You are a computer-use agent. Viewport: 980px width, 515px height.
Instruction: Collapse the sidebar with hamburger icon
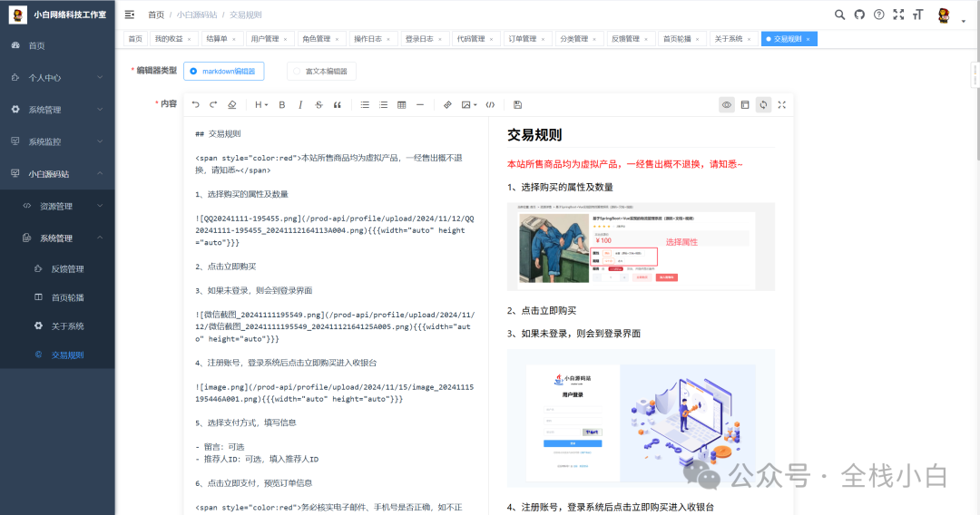(x=130, y=15)
